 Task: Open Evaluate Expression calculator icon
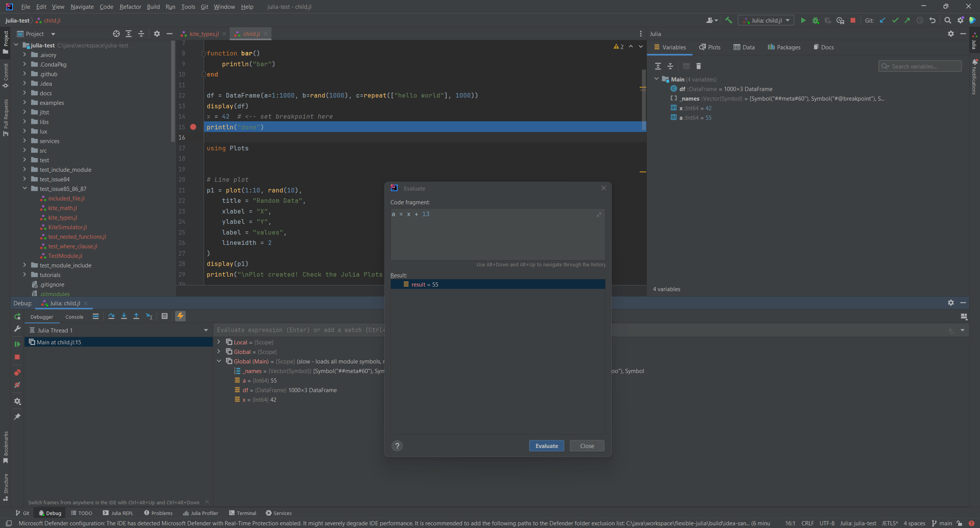pyautogui.click(x=165, y=316)
